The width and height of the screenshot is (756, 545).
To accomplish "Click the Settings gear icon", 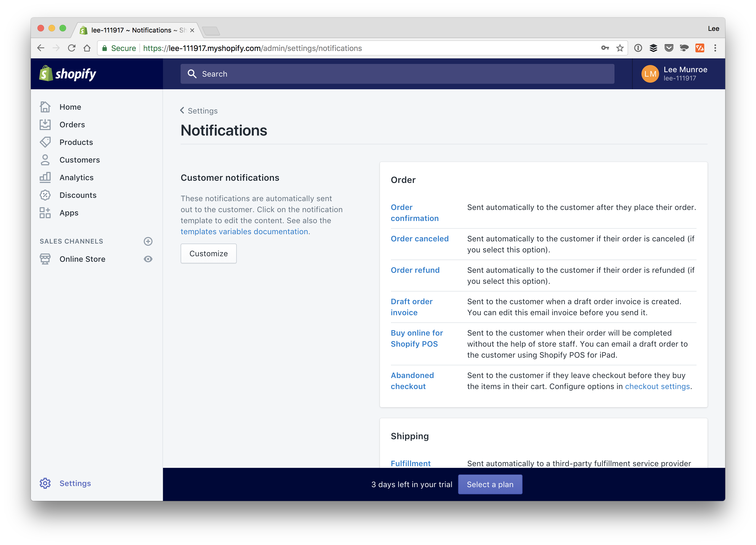I will pyautogui.click(x=45, y=483).
